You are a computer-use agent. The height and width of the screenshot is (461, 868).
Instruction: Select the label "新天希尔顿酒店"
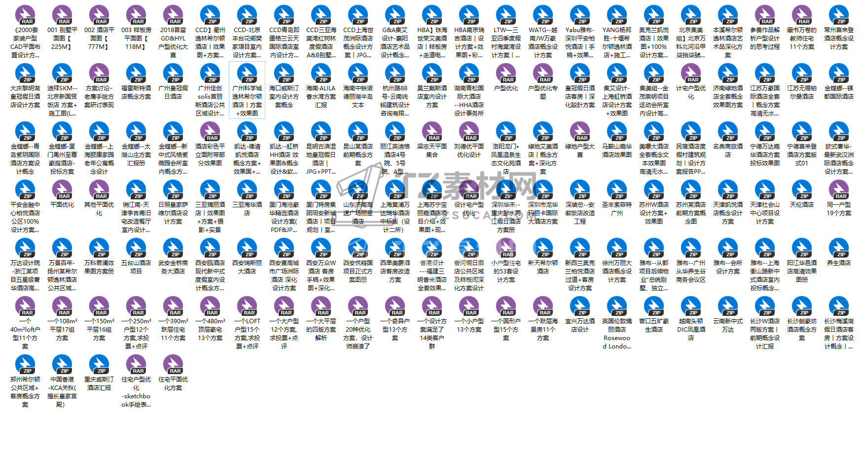coord(543,267)
